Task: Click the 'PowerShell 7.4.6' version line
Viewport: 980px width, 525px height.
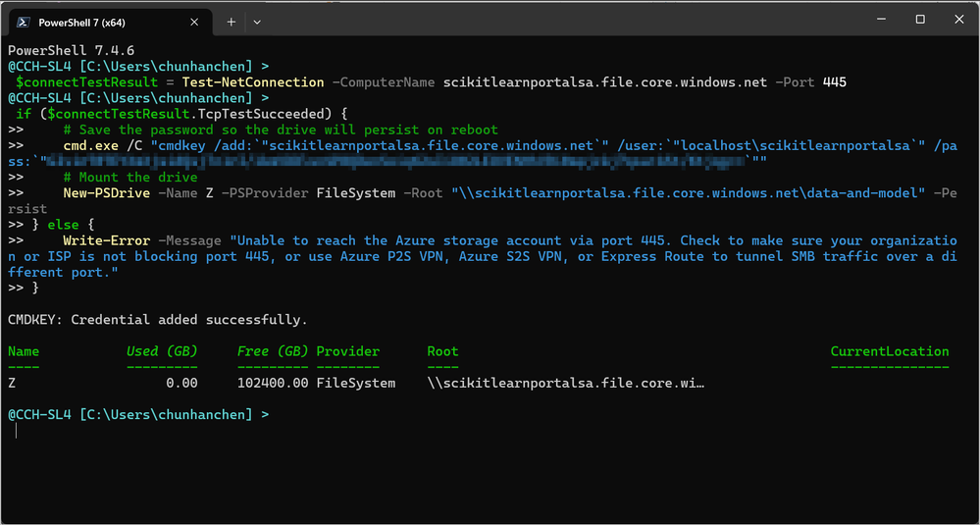Action: 72,50
